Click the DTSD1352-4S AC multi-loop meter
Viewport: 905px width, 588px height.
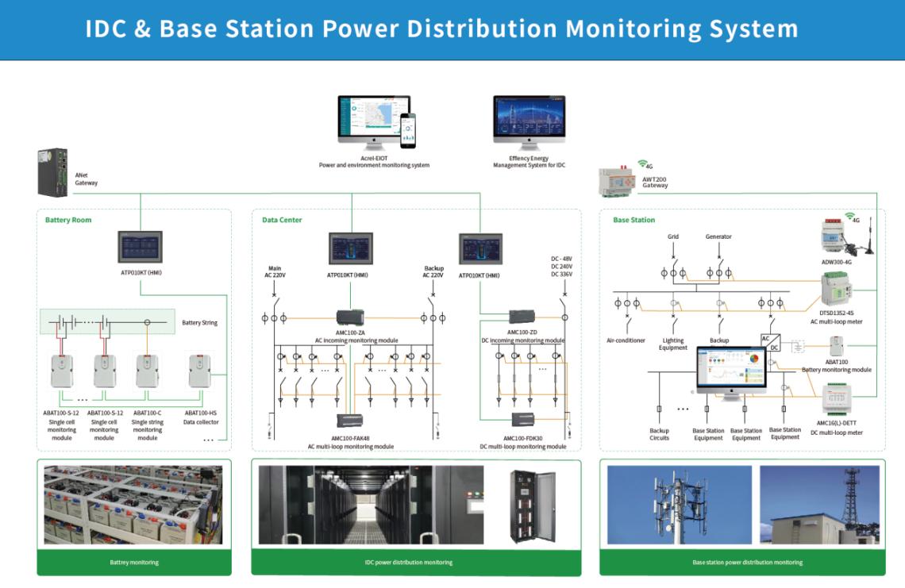coord(836,290)
